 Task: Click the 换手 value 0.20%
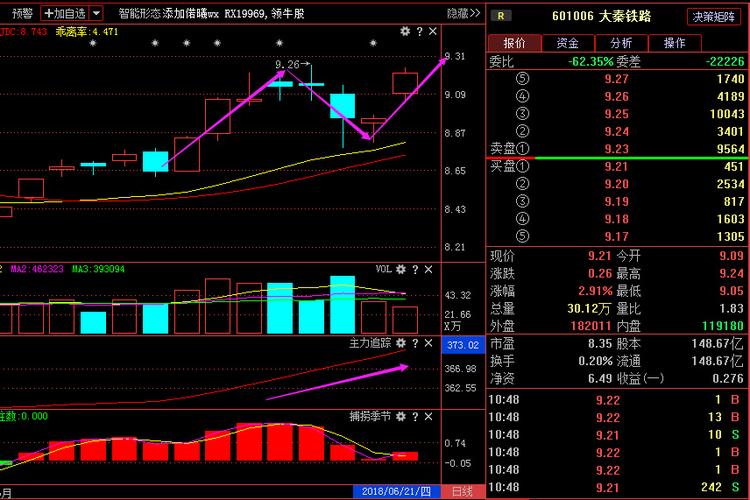tap(595, 361)
